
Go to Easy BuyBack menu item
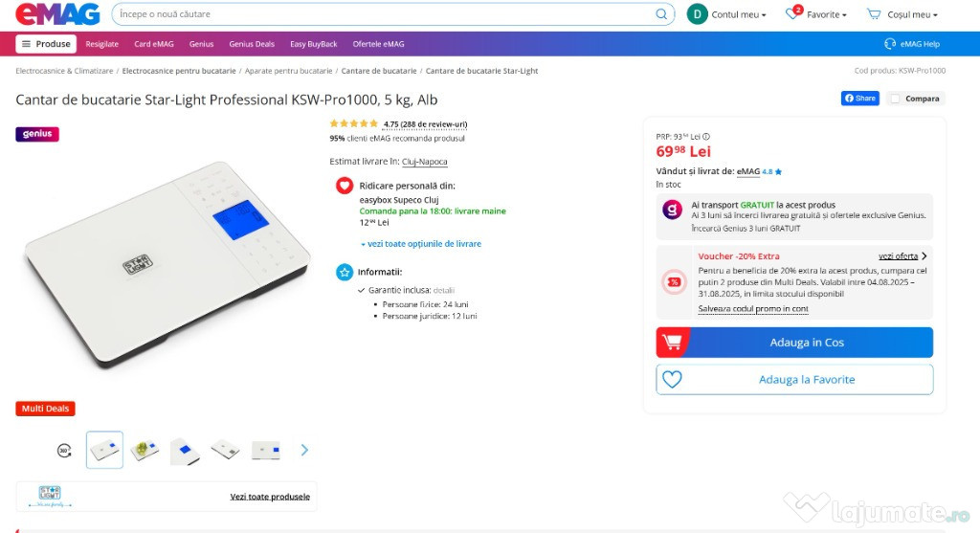pyautogui.click(x=313, y=44)
